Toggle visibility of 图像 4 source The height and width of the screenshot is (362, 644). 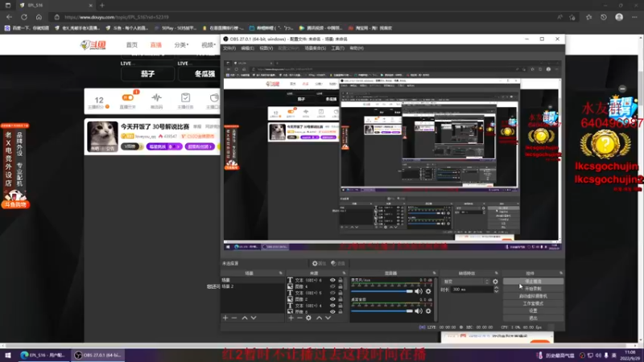(332, 286)
